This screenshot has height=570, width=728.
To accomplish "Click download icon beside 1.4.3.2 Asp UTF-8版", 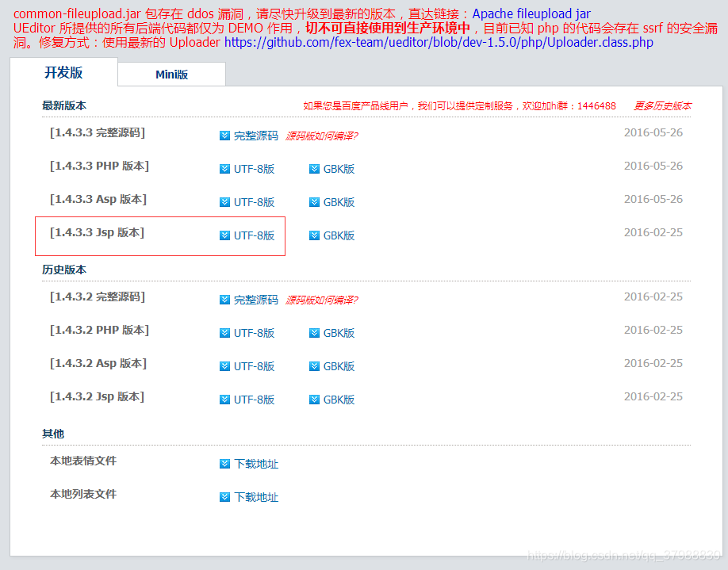I will pos(224,367).
